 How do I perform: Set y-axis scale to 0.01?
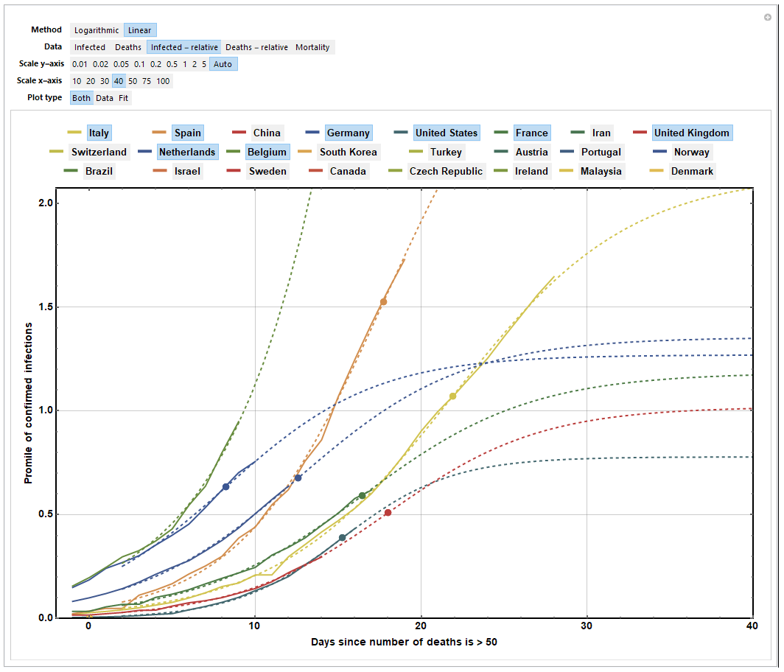click(80, 65)
